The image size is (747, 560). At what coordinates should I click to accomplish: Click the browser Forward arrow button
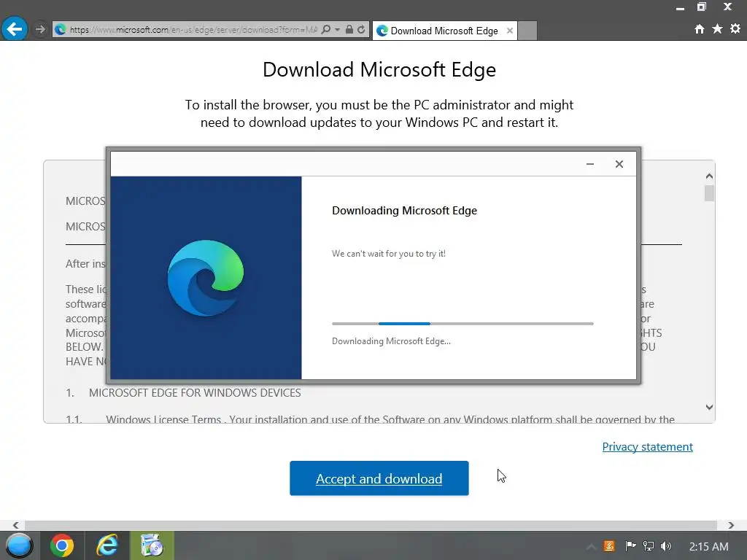coord(41,29)
